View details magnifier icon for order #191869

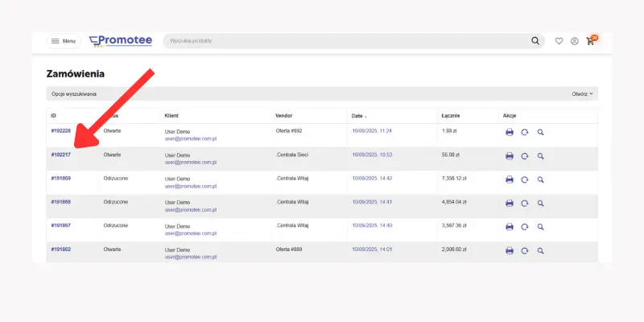pos(541,180)
